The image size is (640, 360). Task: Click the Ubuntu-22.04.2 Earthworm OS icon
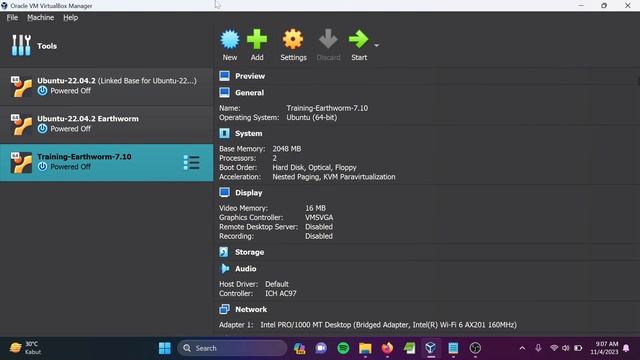pyautogui.click(x=21, y=124)
